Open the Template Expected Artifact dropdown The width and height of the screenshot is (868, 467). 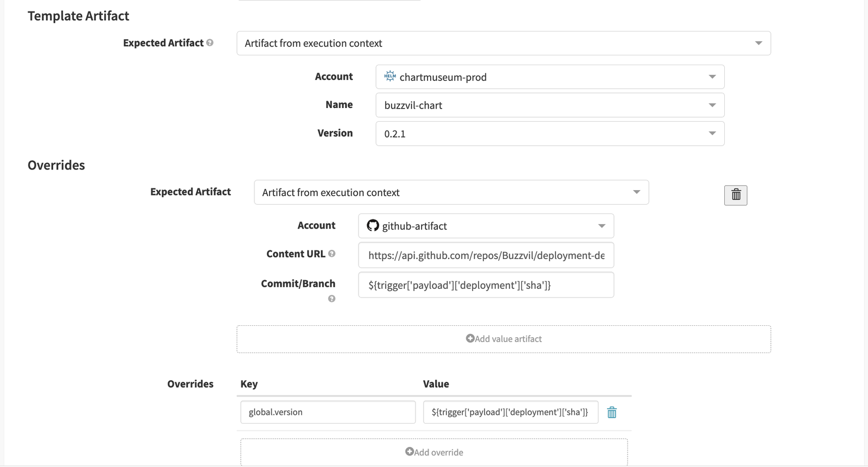[503, 43]
